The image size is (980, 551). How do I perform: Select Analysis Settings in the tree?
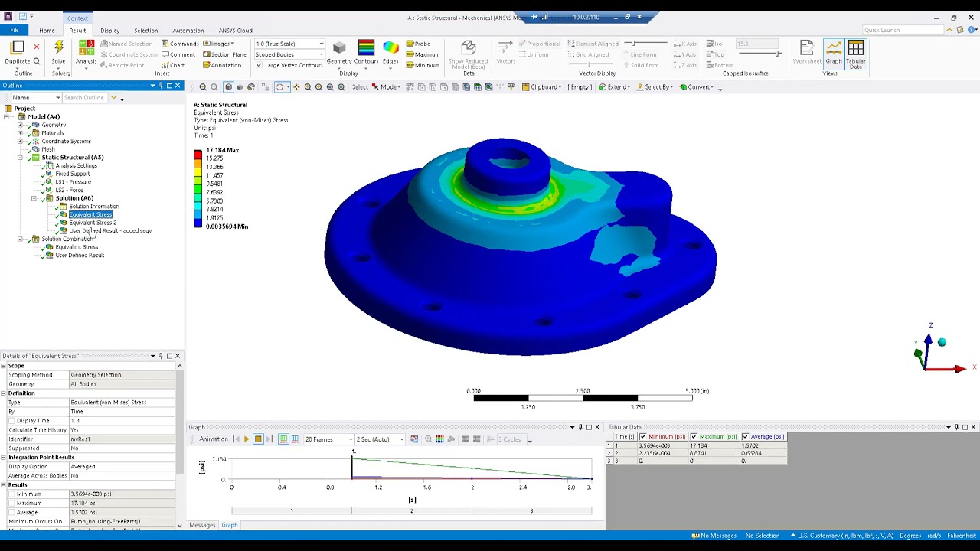pos(76,165)
